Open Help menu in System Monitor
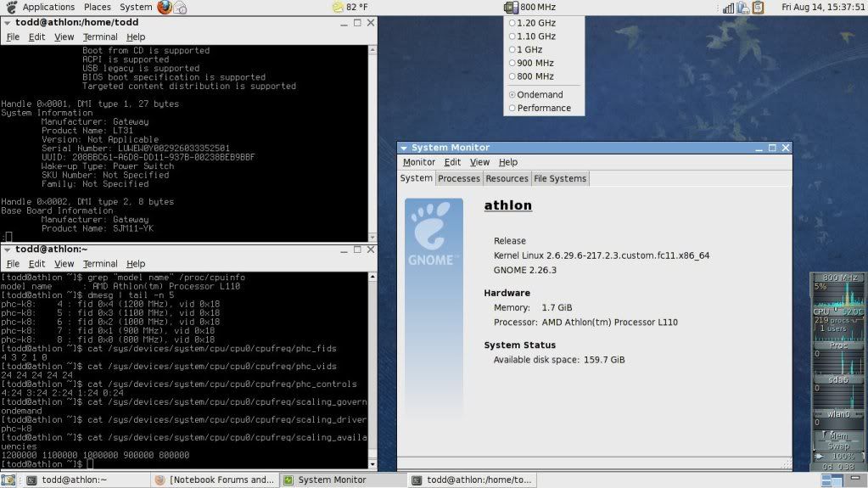Screen dimensions: 868x488 click(x=507, y=162)
